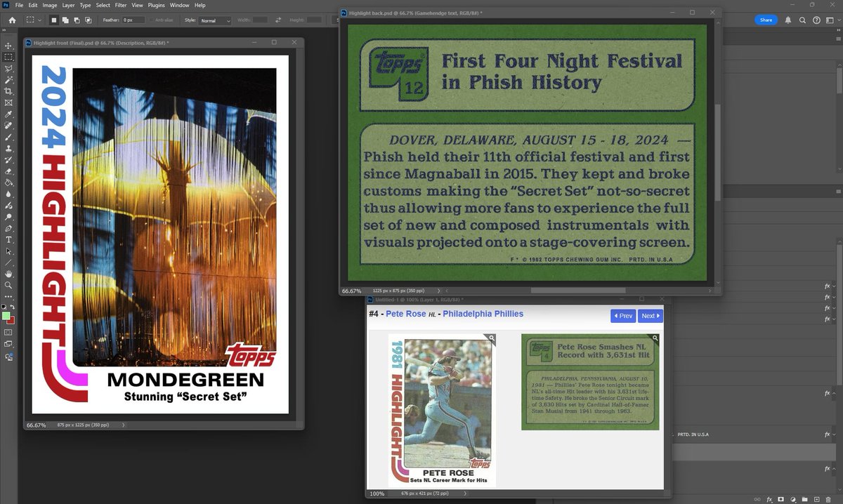
Task: Select the Line tool
Action: 8,263
